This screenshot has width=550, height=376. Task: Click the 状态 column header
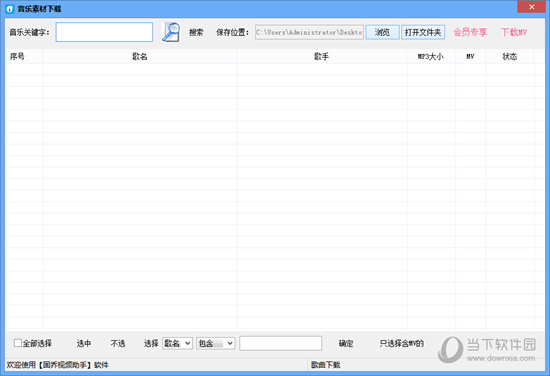coord(510,56)
